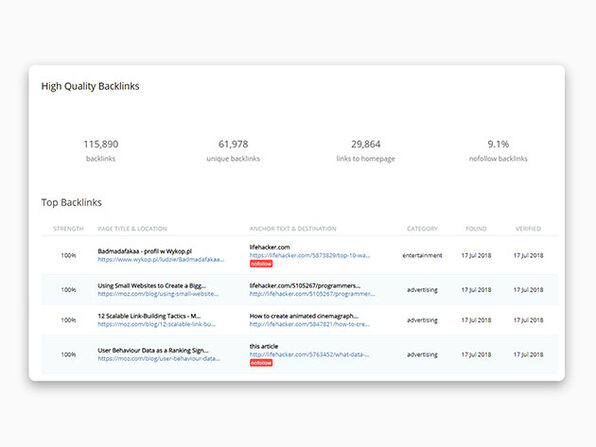Image resolution: width=596 pixels, height=447 pixels.
Task: Sort by the Verified column header
Action: [x=528, y=229]
